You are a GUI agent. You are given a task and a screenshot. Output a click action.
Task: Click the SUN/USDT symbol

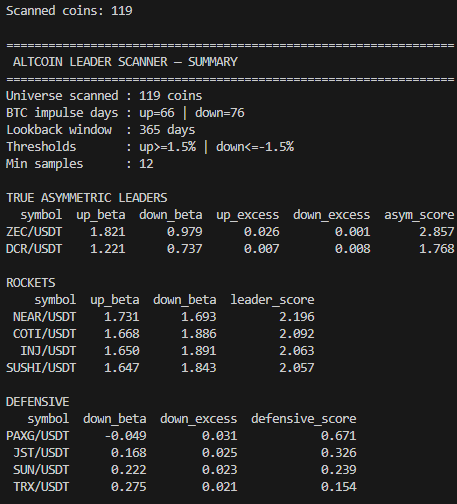click(x=41, y=470)
